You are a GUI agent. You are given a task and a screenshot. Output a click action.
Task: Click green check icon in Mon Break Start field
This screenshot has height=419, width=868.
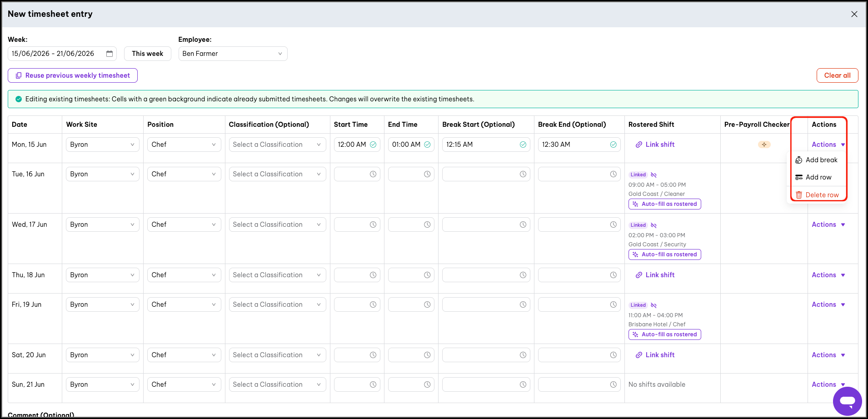pos(523,145)
